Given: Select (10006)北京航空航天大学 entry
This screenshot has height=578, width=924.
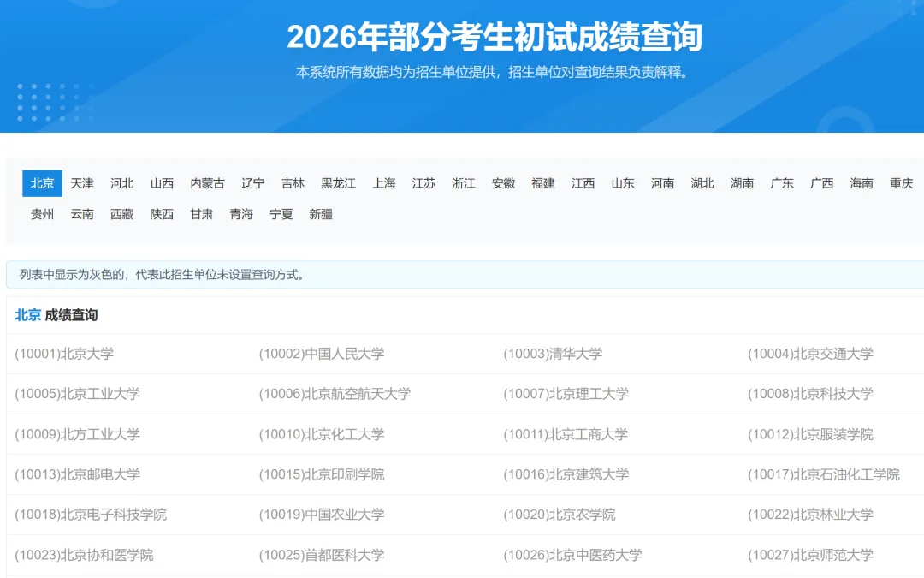Looking at the screenshot, I should (335, 394).
